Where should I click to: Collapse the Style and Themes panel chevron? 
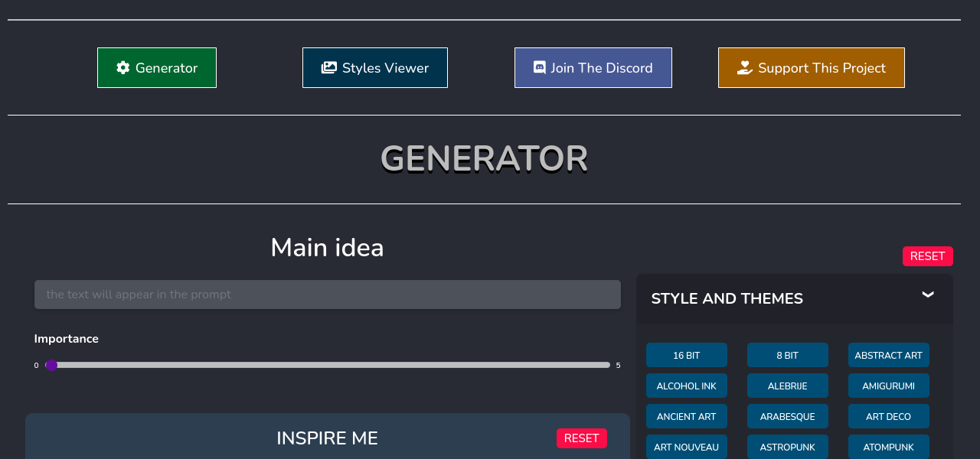click(928, 295)
